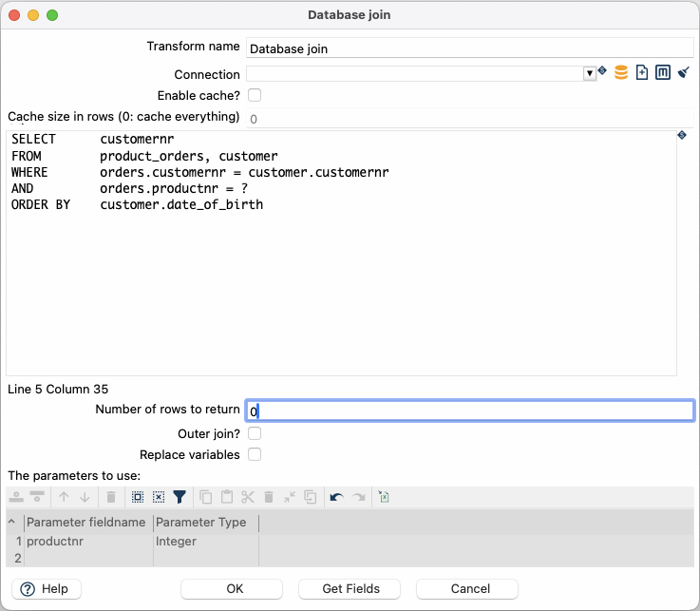Enable the cache checkbox
Screen dimensions: 700x611
pos(255,95)
